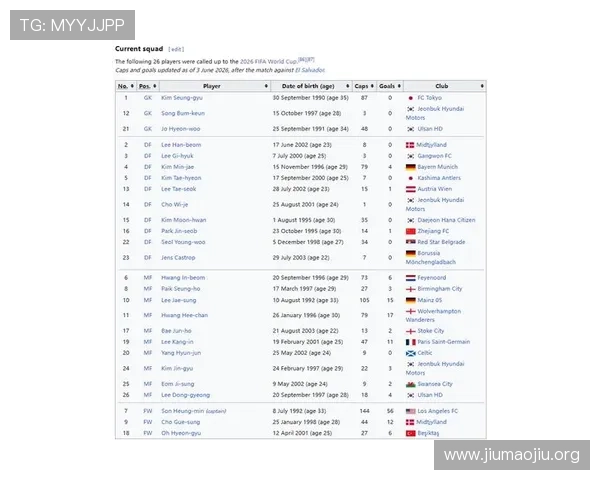600x480 pixels.
Task: Open the El Salvador link
Action: 310,70
